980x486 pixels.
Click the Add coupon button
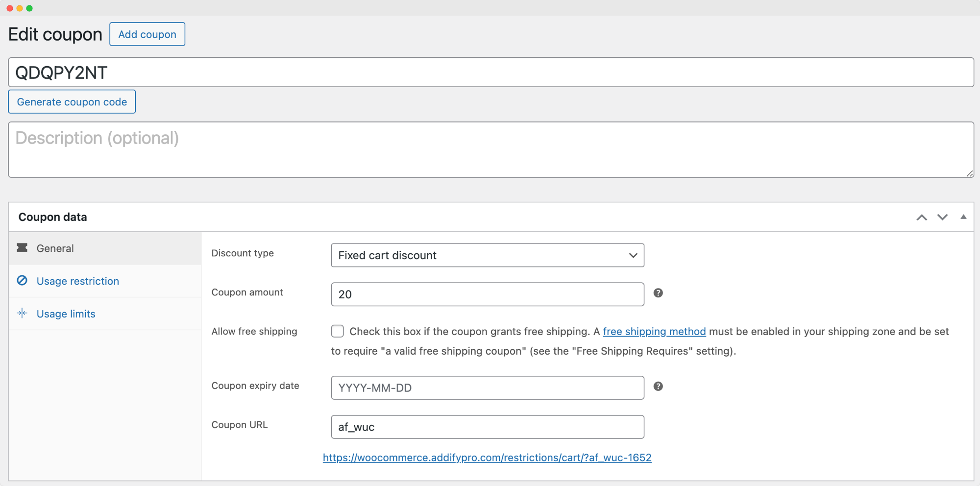[x=147, y=34]
